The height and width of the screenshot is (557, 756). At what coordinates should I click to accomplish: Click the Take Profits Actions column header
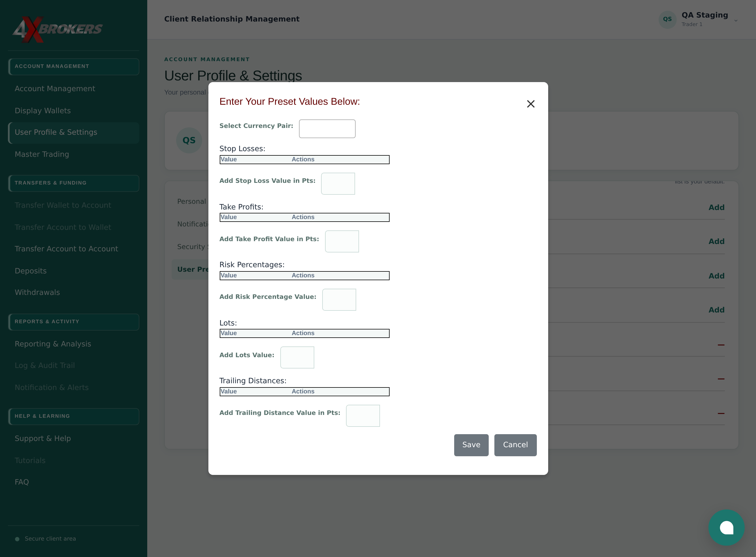coord(303,217)
